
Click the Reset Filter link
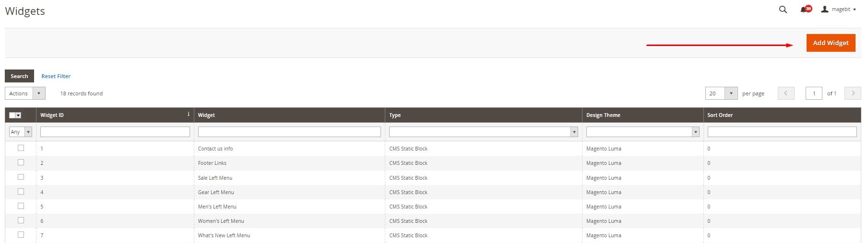tap(56, 76)
